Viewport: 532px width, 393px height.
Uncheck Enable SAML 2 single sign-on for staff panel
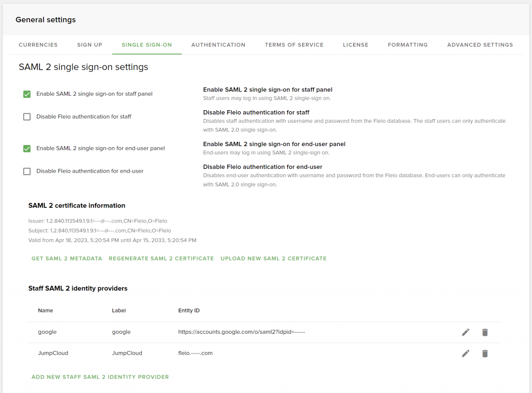[x=27, y=94]
